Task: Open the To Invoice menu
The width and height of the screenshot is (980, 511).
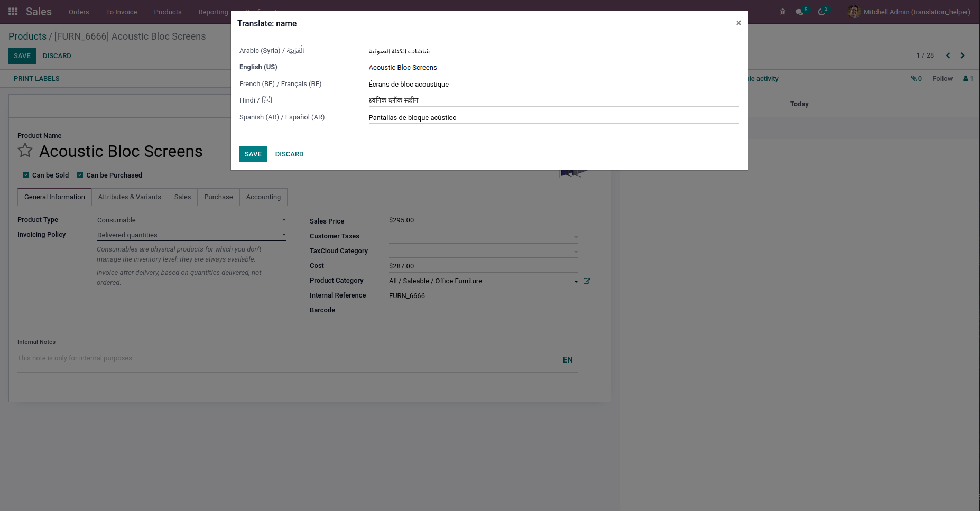Action: [122, 12]
